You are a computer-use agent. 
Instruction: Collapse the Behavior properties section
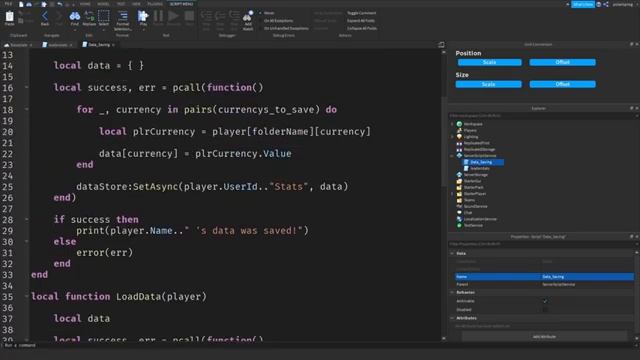pyautogui.click(x=452, y=293)
